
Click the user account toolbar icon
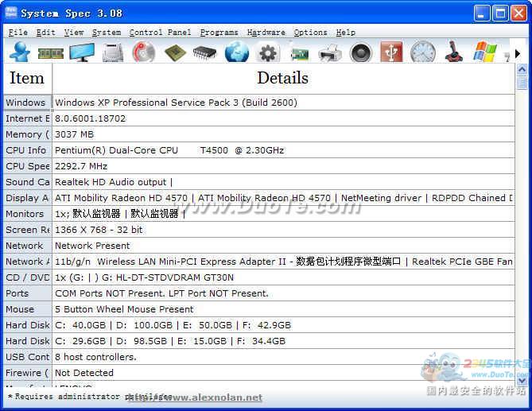pyautogui.click(x=19, y=52)
